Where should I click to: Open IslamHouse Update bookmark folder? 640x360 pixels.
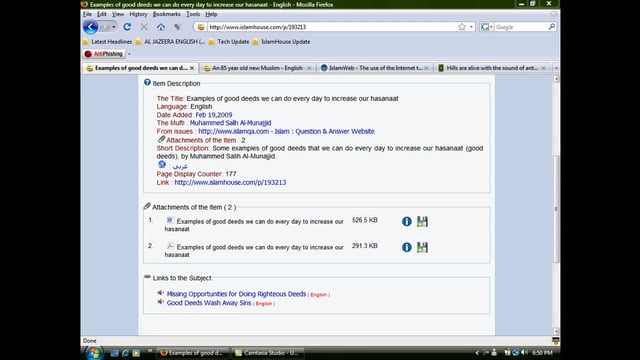tap(282, 42)
